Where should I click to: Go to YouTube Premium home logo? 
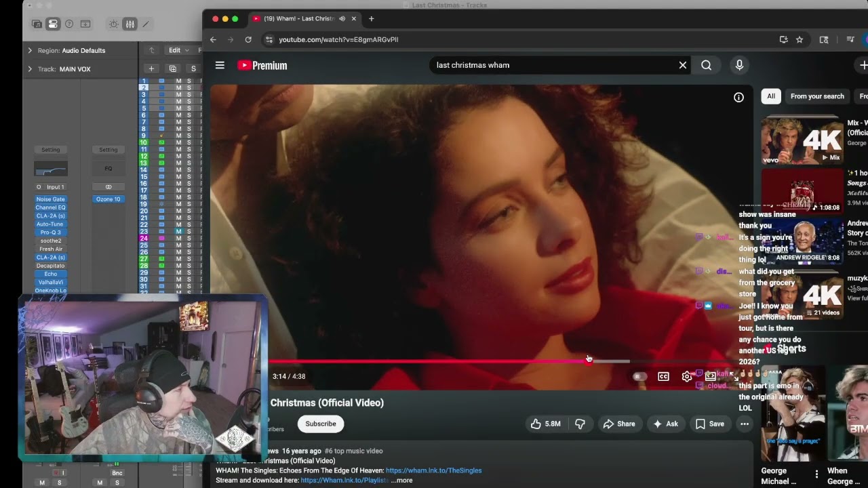click(262, 65)
